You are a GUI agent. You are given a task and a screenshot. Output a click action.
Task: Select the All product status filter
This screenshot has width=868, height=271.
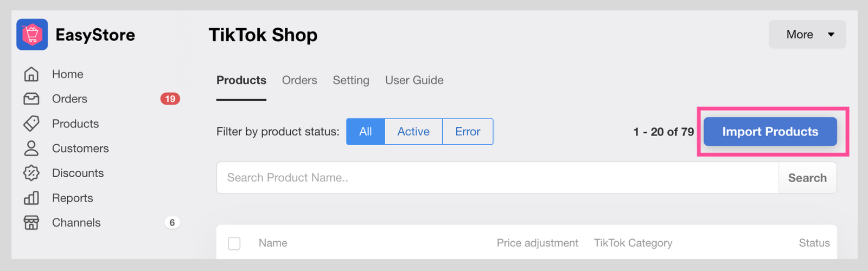(366, 132)
